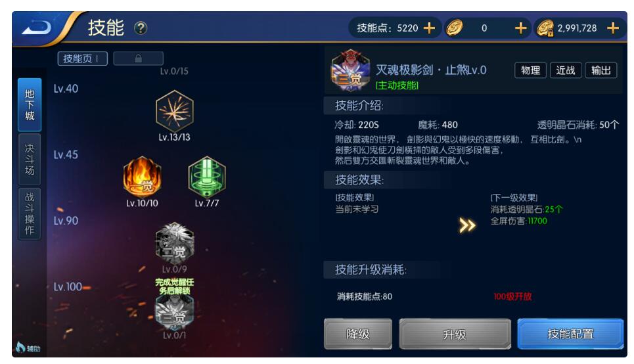
Task: Select the locked third awakening skill Lv.0/1
Action: tap(175, 311)
